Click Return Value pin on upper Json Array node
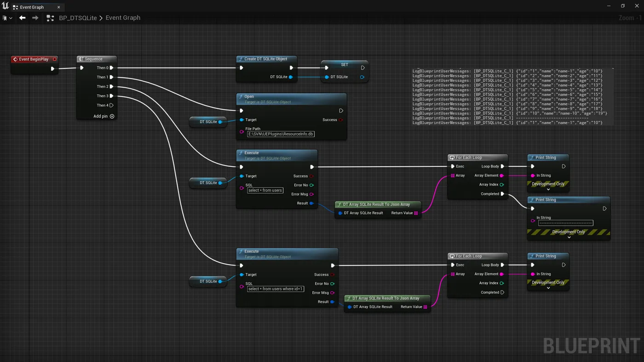The image size is (644, 362). click(x=416, y=213)
